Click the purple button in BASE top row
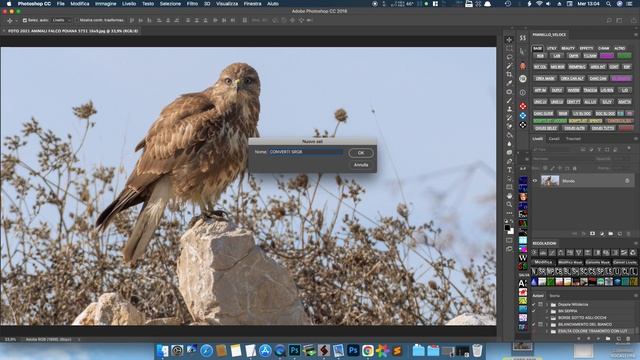The height and width of the screenshot is (360, 640). 607,56
